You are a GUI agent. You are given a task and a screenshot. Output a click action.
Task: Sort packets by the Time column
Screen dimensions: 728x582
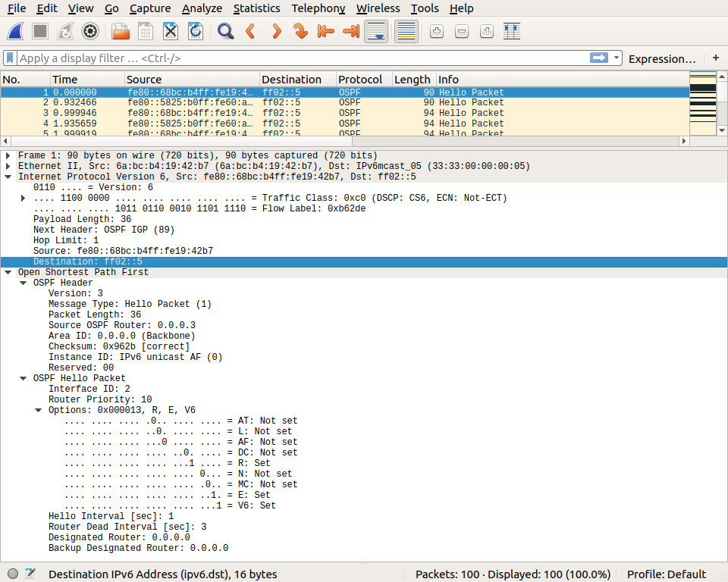87,80
